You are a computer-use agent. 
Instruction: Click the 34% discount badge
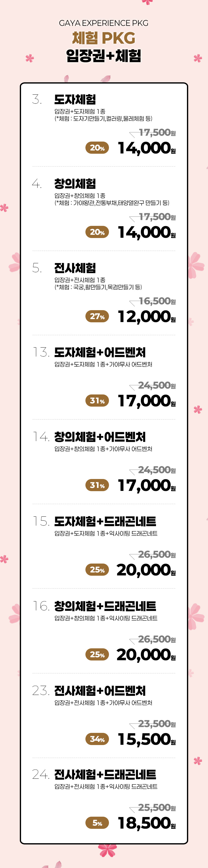(97, 739)
